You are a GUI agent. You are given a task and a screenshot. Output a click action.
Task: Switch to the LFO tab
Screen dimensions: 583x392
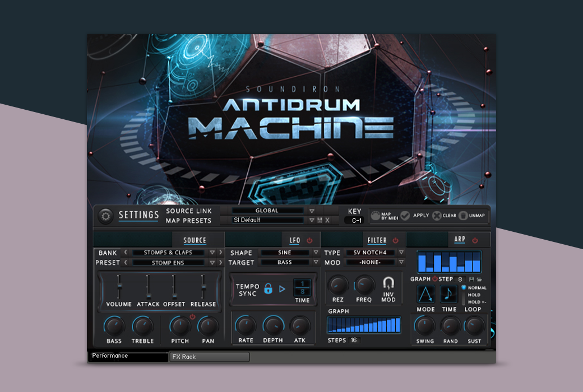tap(295, 240)
